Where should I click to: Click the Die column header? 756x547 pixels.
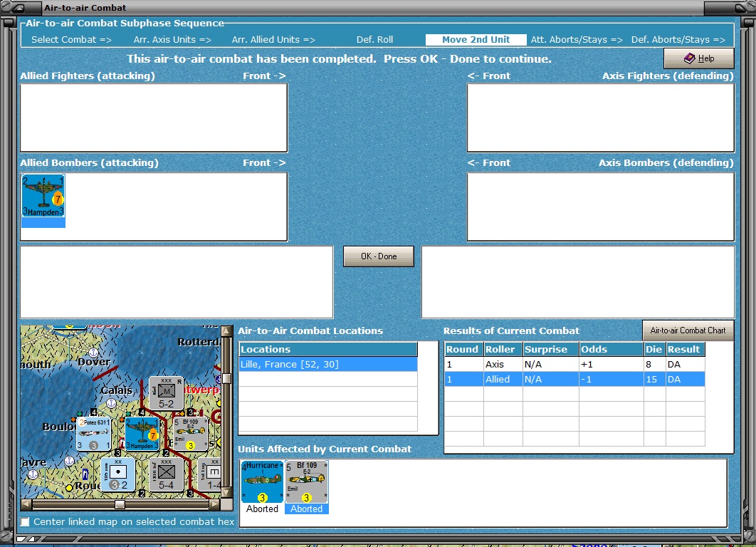click(654, 349)
